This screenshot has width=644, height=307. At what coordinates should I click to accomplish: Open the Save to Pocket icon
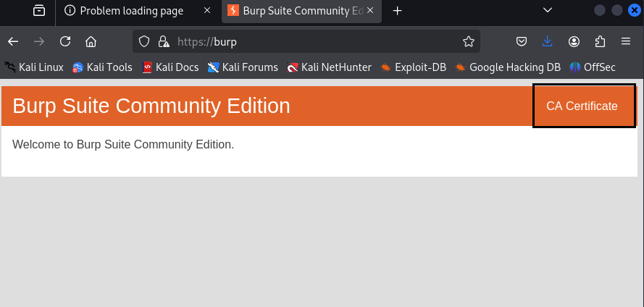pyautogui.click(x=522, y=41)
